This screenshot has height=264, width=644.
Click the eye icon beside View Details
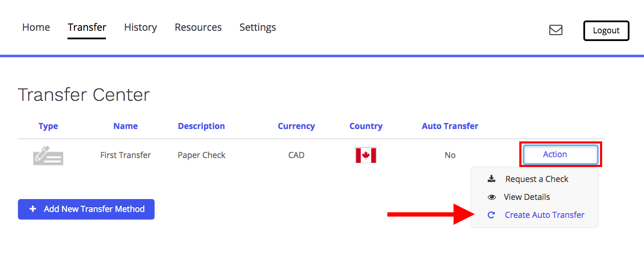click(492, 197)
